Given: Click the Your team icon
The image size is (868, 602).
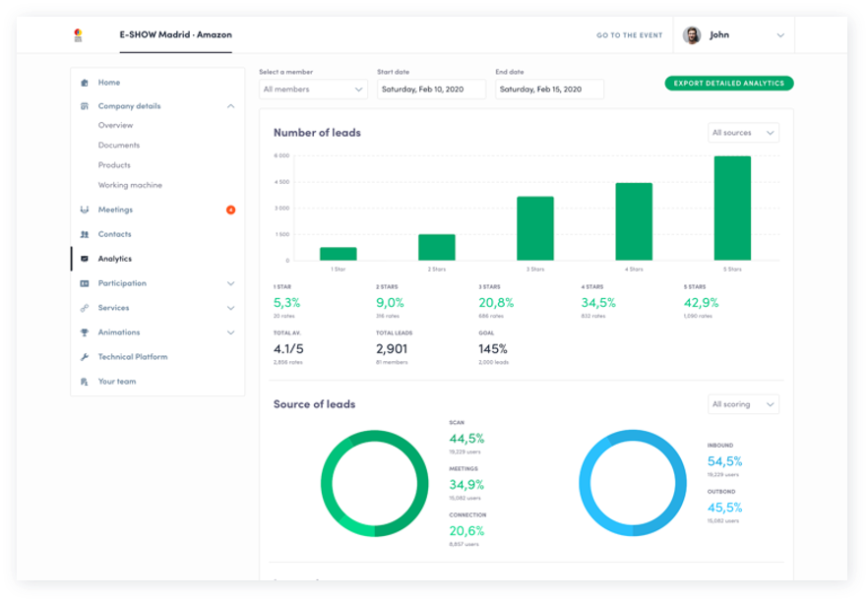Looking at the screenshot, I should tap(85, 382).
